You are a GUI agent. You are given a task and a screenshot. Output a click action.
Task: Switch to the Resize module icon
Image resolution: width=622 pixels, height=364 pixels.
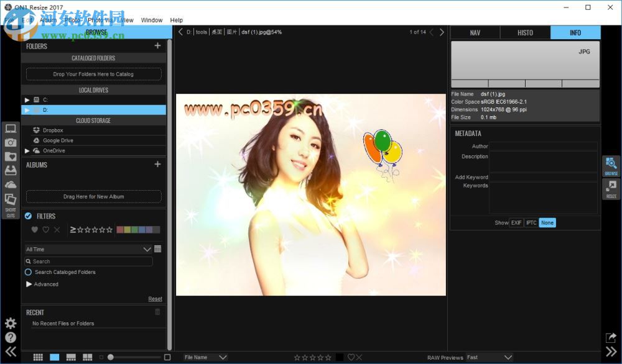coord(611,188)
